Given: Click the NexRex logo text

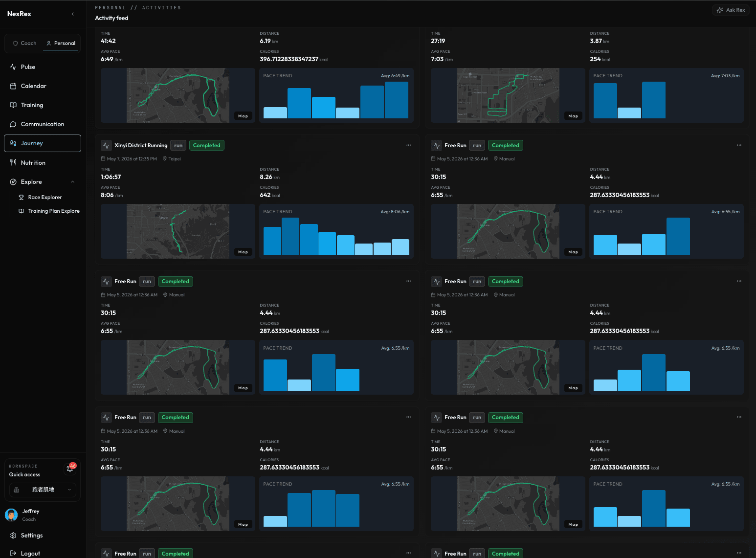Looking at the screenshot, I should point(19,14).
